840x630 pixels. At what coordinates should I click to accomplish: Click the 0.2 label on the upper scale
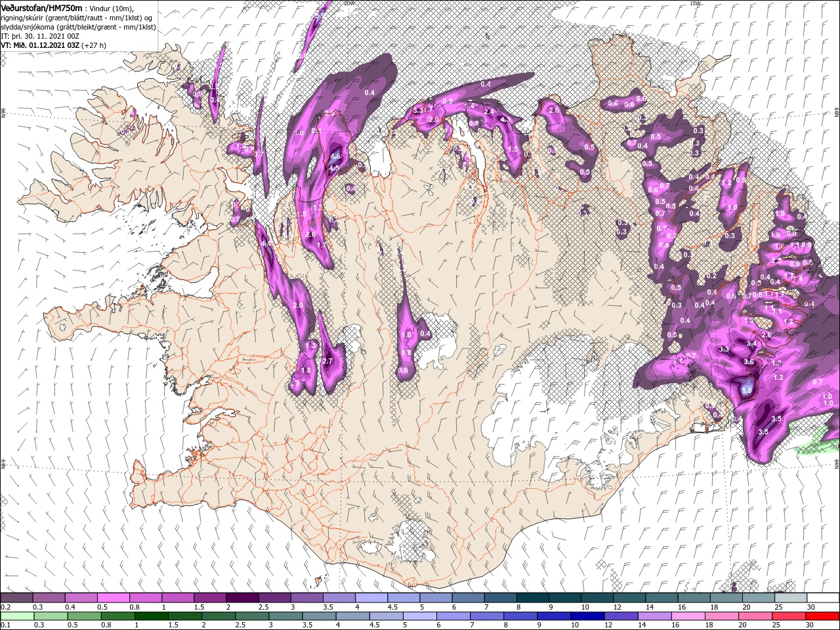pos(5,607)
